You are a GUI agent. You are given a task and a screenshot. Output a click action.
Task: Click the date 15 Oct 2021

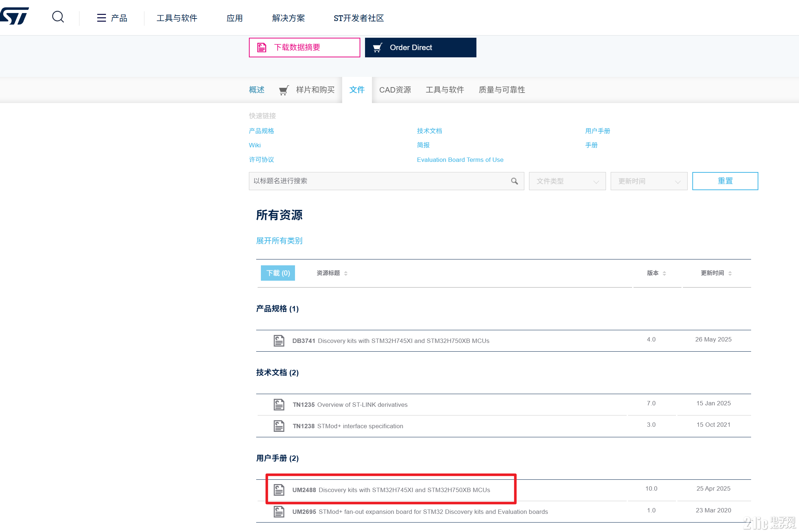(x=713, y=425)
